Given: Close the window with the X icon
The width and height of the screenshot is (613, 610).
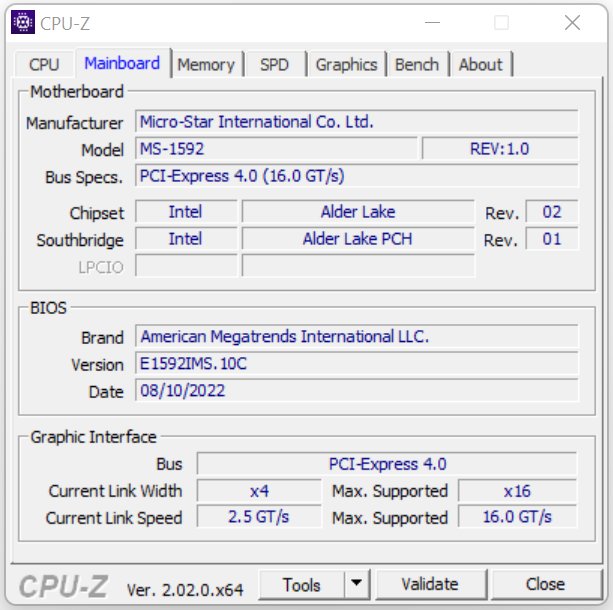Looking at the screenshot, I should click(x=572, y=23).
